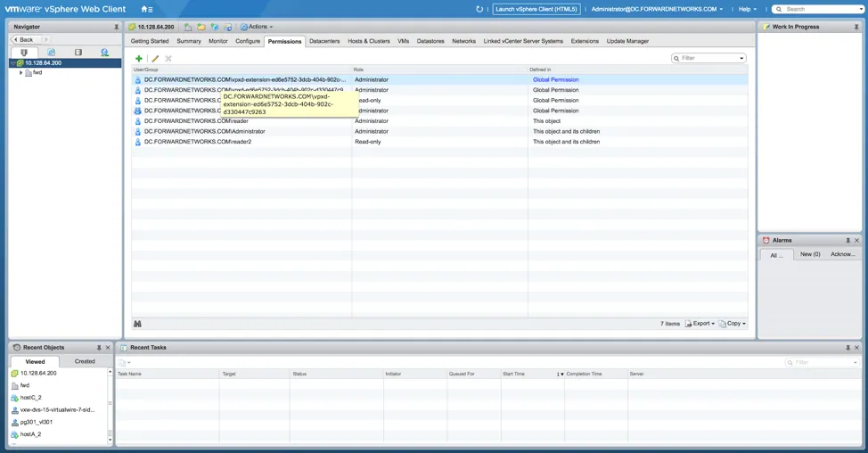This screenshot has width=868, height=453.
Task: Open the Help dropdown menu
Action: [x=748, y=9]
